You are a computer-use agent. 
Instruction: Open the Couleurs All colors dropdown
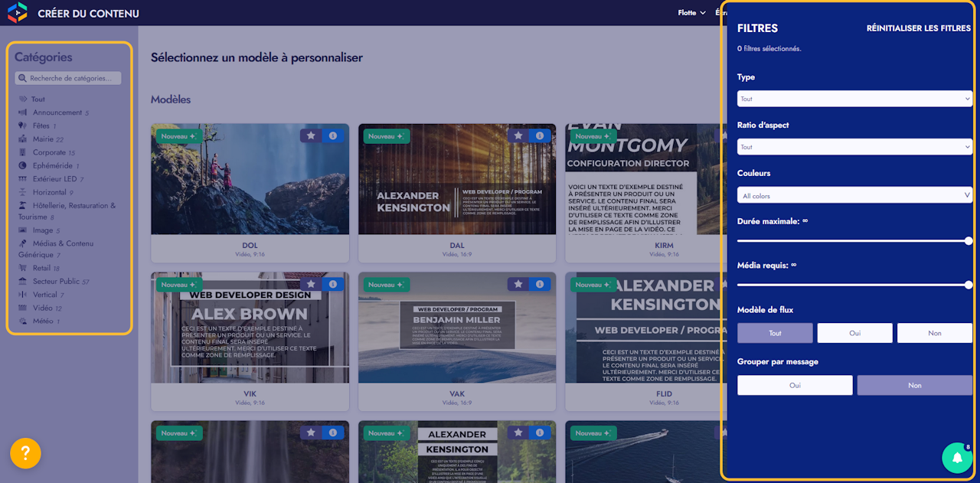854,195
